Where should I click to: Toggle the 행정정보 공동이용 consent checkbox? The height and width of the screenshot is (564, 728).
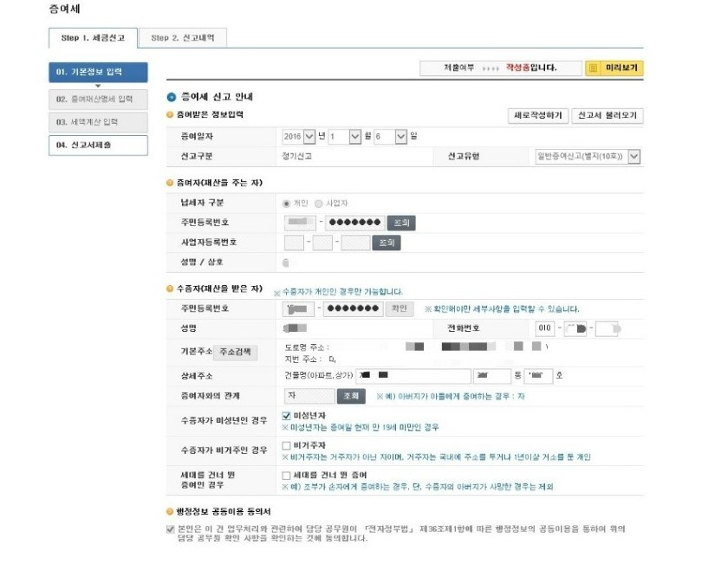point(171,529)
